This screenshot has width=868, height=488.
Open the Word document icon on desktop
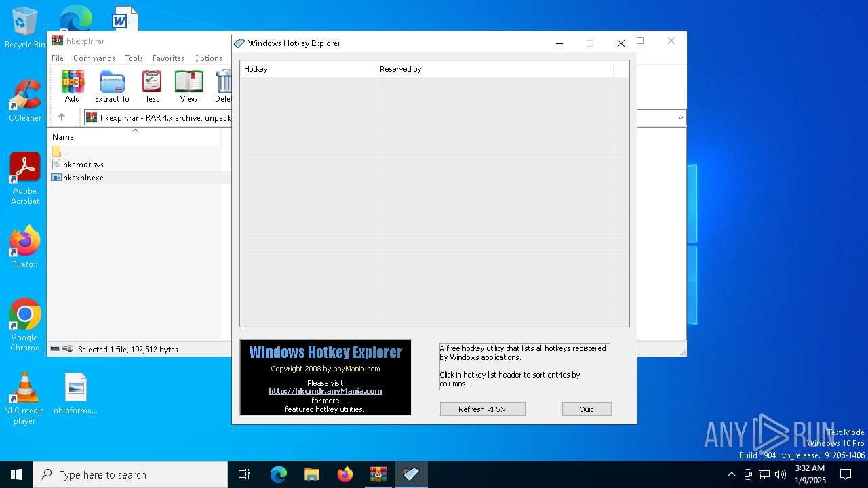125,19
